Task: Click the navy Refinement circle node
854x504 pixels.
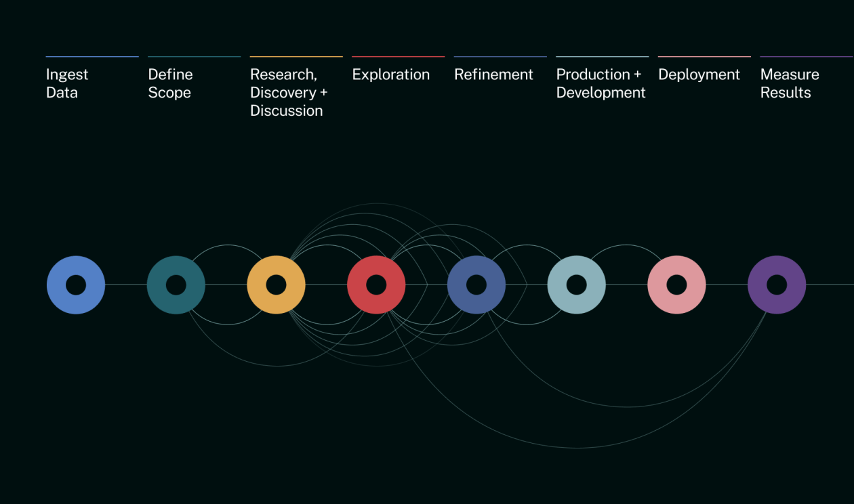Action: [476, 285]
